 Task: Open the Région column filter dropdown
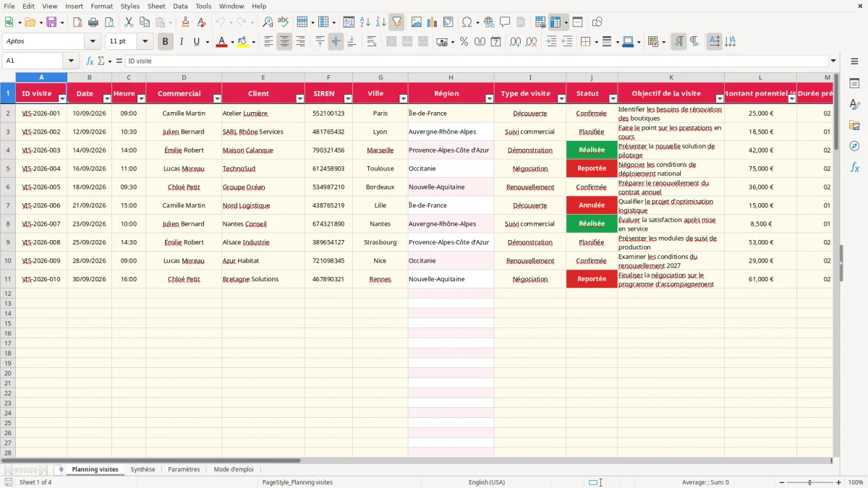[x=489, y=98]
